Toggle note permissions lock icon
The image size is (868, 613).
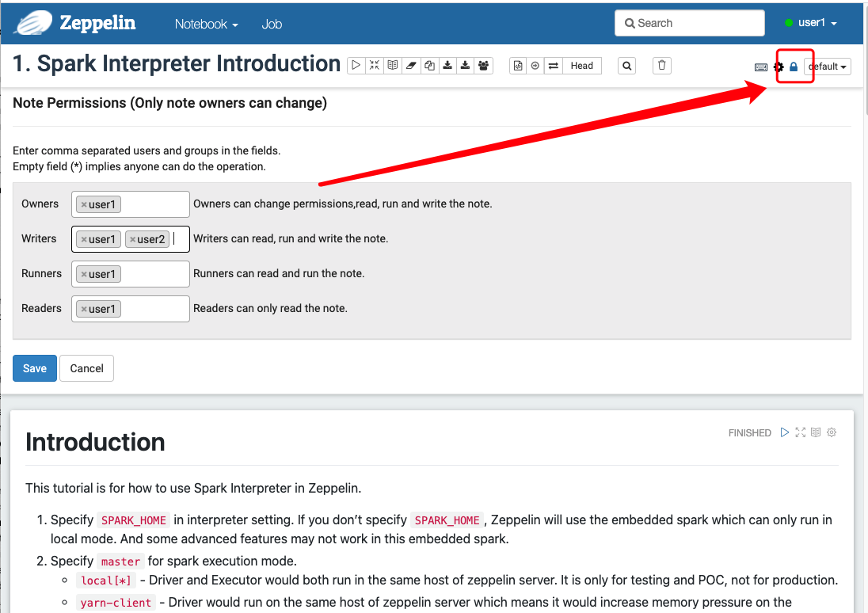point(794,67)
